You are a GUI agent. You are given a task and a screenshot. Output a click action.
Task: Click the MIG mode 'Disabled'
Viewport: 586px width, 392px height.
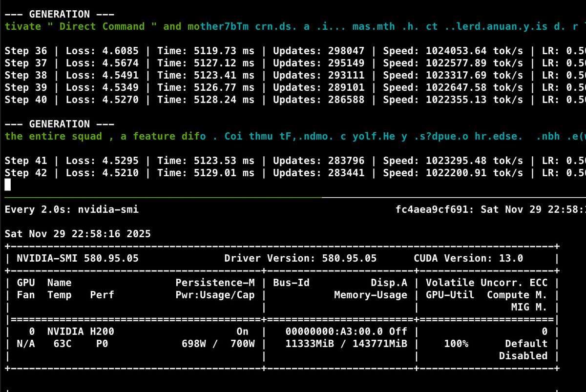coord(523,356)
